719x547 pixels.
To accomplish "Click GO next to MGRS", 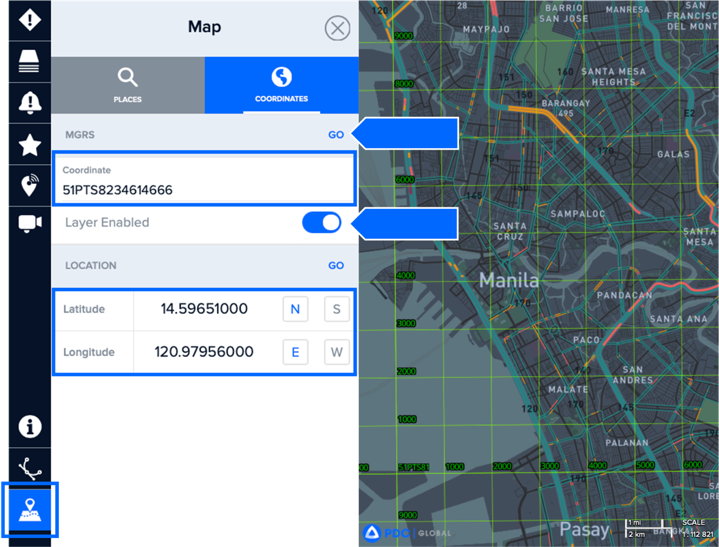I will pos(336,135).
